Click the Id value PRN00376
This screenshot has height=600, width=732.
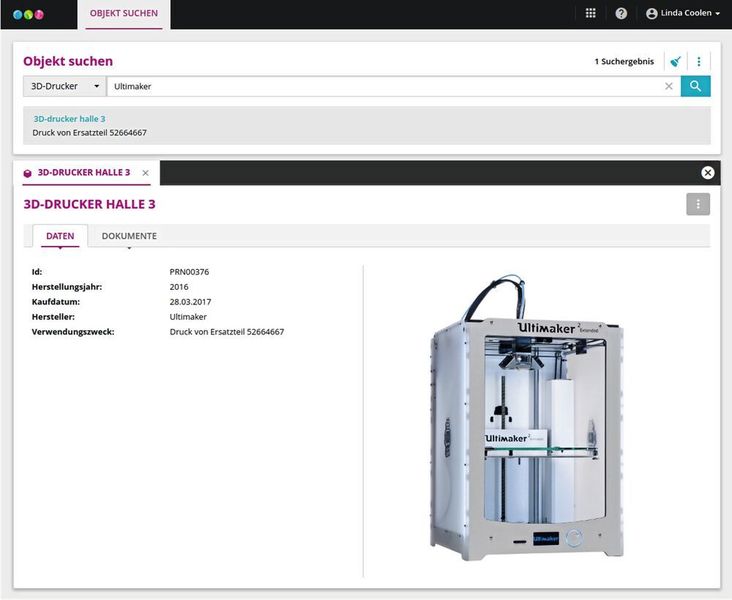[189, 272]
